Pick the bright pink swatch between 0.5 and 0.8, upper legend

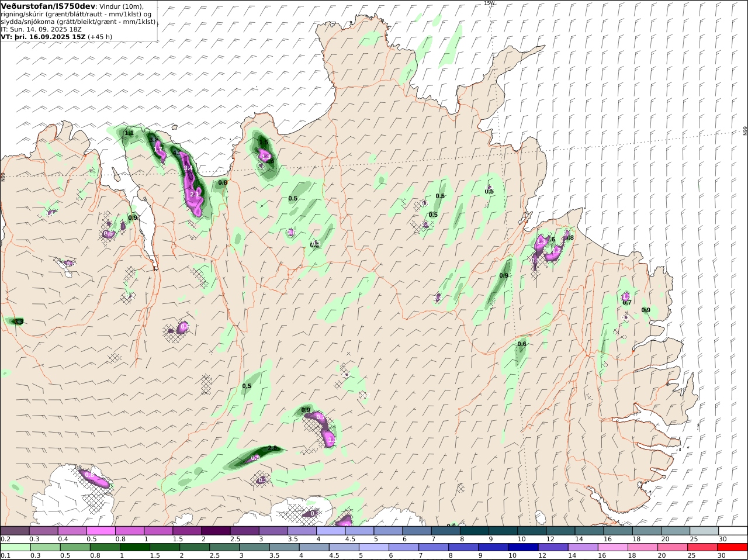click(101, 531)
